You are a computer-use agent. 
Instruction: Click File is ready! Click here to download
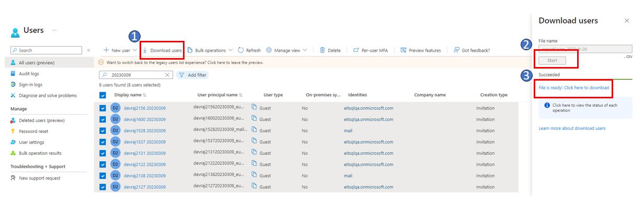pos(574,87)
